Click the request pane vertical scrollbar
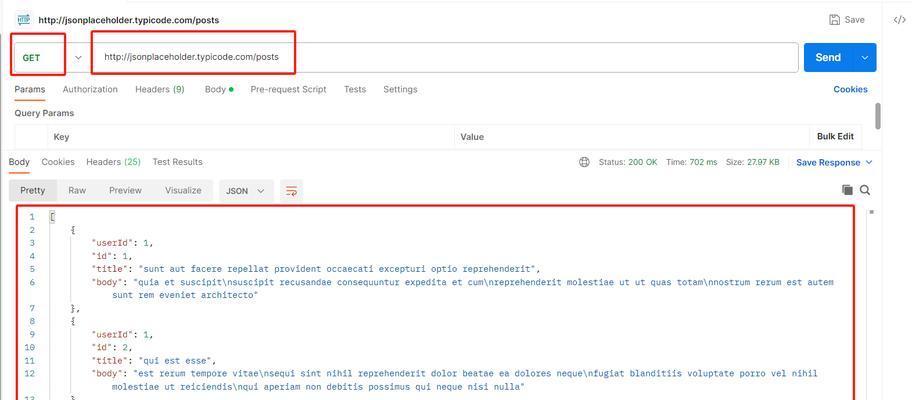Image resolution: width=912 pixels, height=400 pixels. tap(878, 116)
